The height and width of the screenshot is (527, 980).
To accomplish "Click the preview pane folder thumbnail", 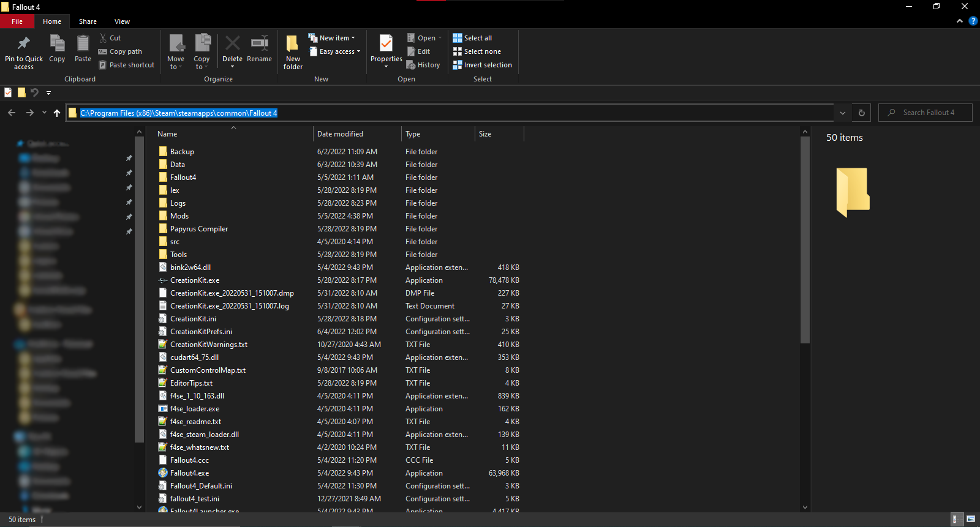I will [853, 192].
